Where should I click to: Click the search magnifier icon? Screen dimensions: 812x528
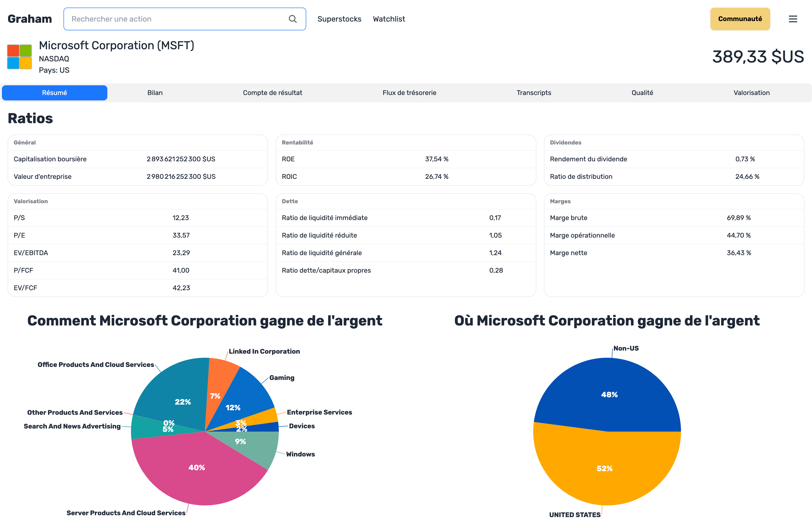(x=292, y=19)
